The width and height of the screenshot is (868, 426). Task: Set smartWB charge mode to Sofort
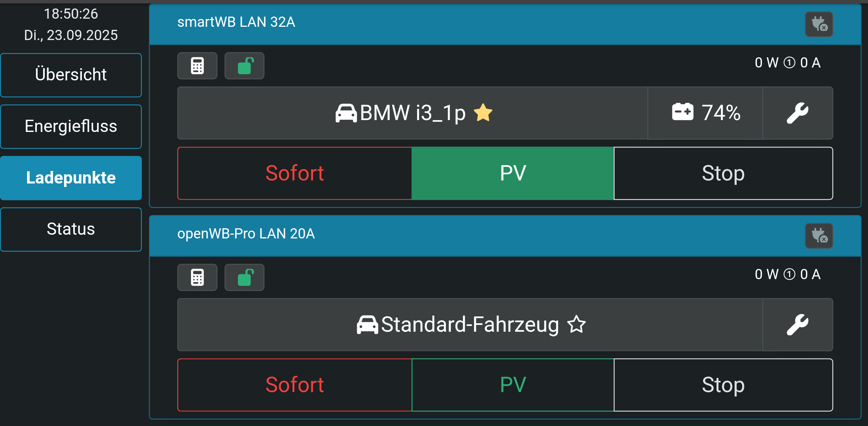(294, 173)
